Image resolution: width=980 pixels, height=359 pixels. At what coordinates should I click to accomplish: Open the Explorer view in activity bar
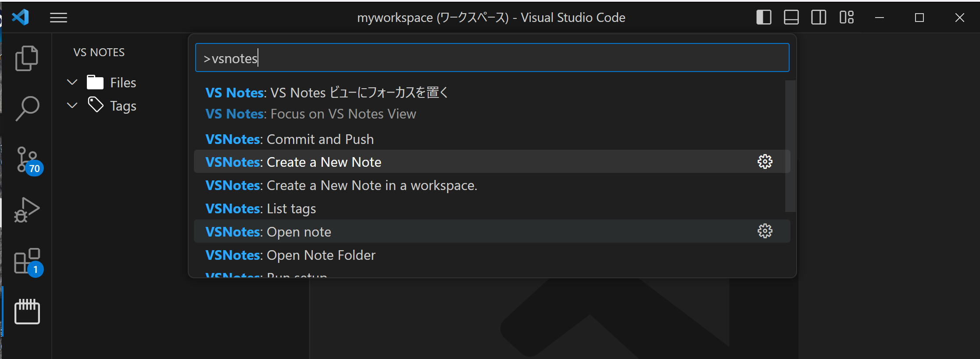(x=27, y=58)
